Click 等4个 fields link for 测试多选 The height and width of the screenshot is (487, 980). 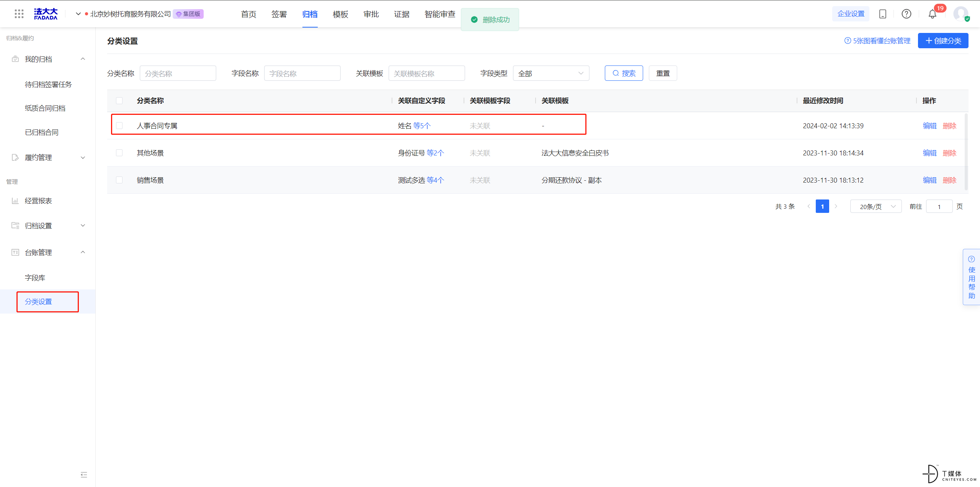coord(435,180)
